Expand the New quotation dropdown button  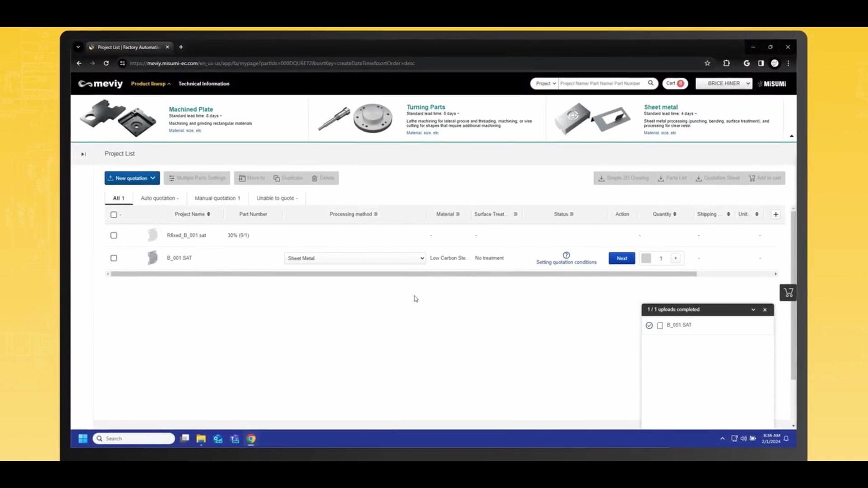tap(132, 178)
